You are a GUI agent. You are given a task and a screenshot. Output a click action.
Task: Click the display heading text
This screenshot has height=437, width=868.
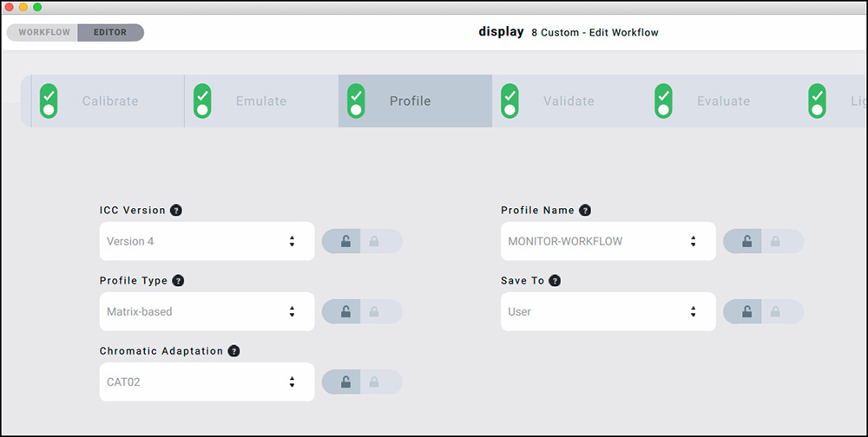(501, 32)
